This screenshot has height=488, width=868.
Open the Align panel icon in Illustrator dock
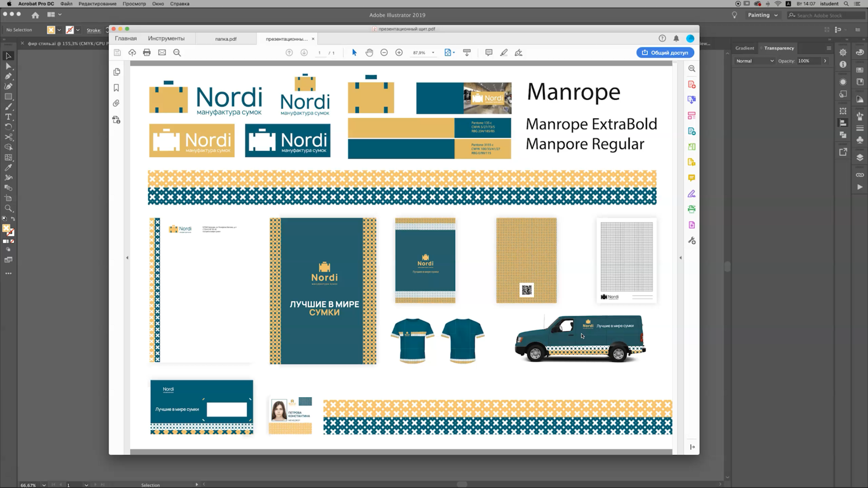coord(843,123)
